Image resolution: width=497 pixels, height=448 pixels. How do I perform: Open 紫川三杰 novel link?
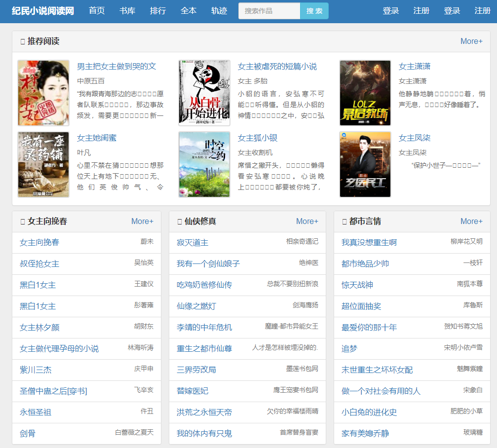pyautogui.click(x=36, y=370)
